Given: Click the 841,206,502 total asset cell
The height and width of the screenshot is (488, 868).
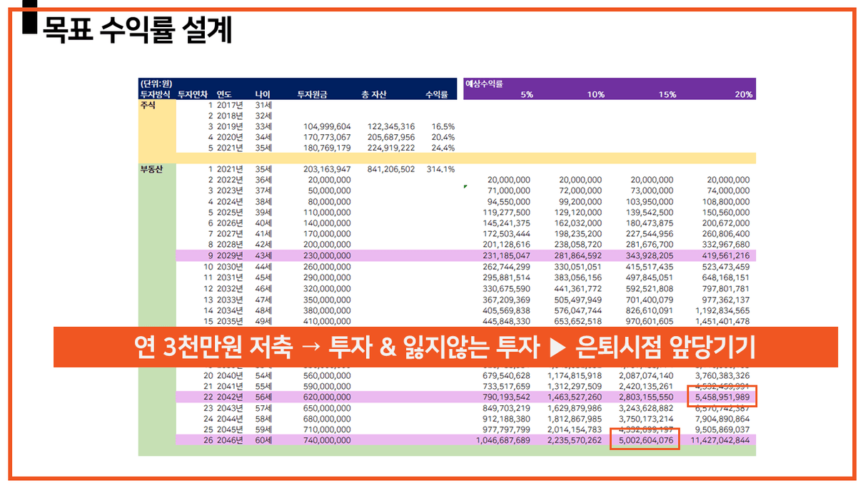Looking at the screenshot, I should [390, 169].
